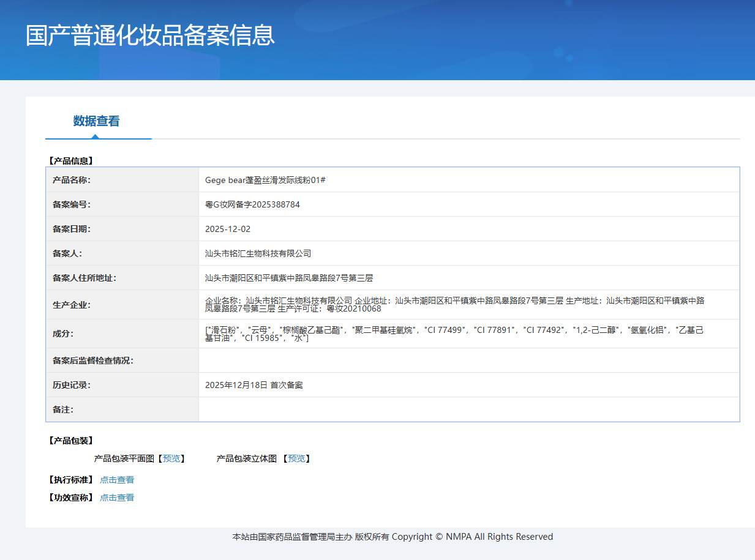Open 功效宣称 via 点击查看 link
The width and height of the screenshot is (755, 560).
[x=117, y=498]
